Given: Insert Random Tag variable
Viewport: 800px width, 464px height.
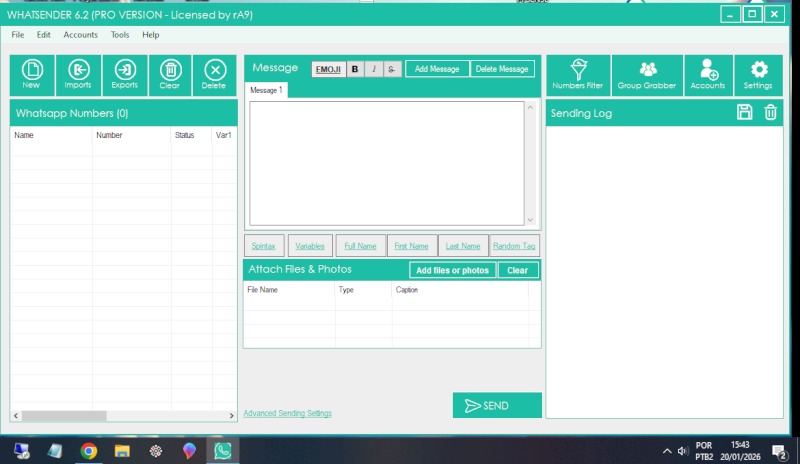Looking at the screenshot, I should click(514, 246).
